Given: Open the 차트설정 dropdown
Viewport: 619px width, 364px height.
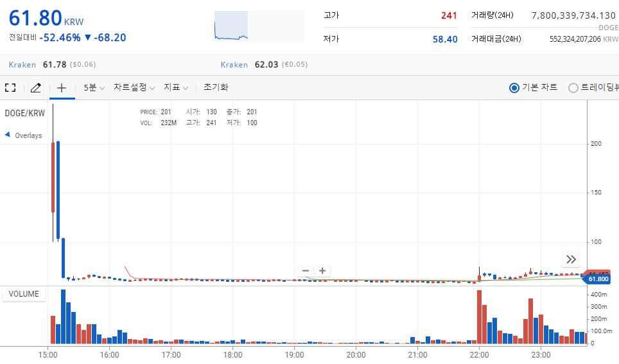Looking at the screenshot, I should [134, 88].
